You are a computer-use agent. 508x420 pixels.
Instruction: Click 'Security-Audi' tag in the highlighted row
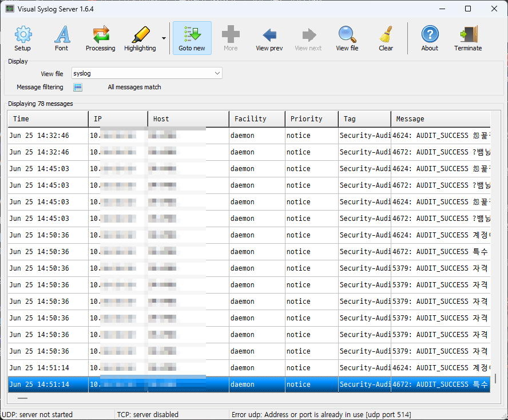(x=365, y=385)
